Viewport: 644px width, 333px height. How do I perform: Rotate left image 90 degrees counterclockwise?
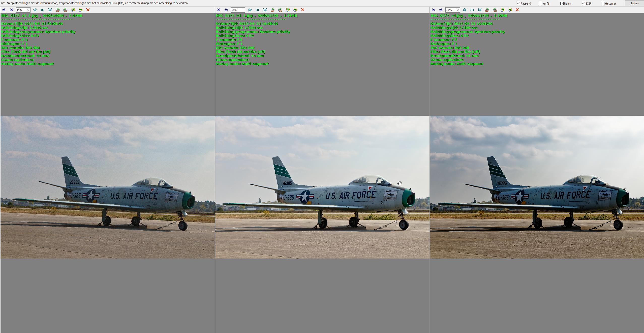coord(58,10)
